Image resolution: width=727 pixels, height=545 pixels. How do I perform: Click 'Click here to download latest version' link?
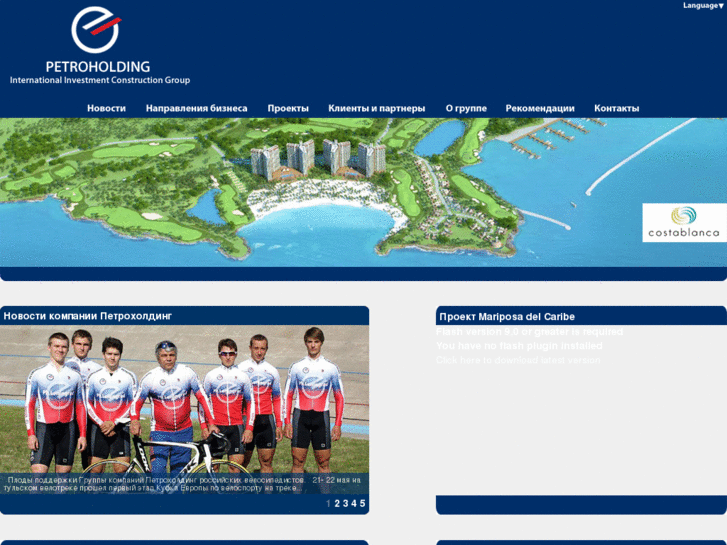[518, 360]
